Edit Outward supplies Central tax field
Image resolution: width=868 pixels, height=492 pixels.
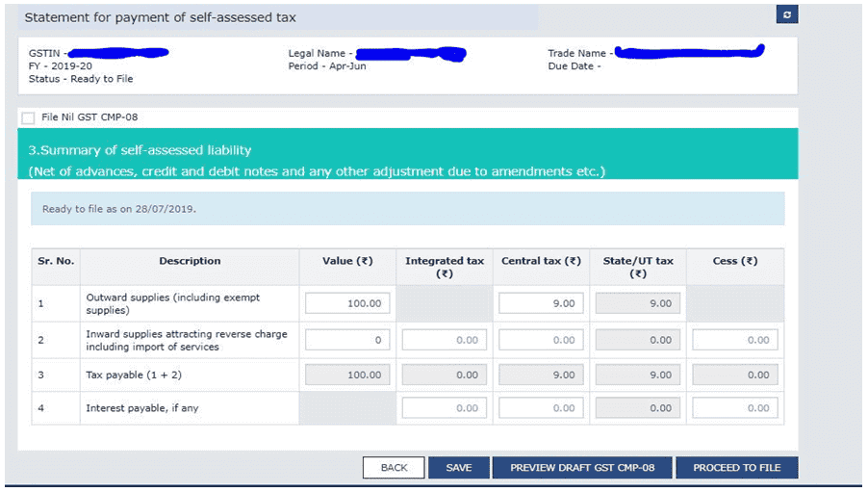541,303
